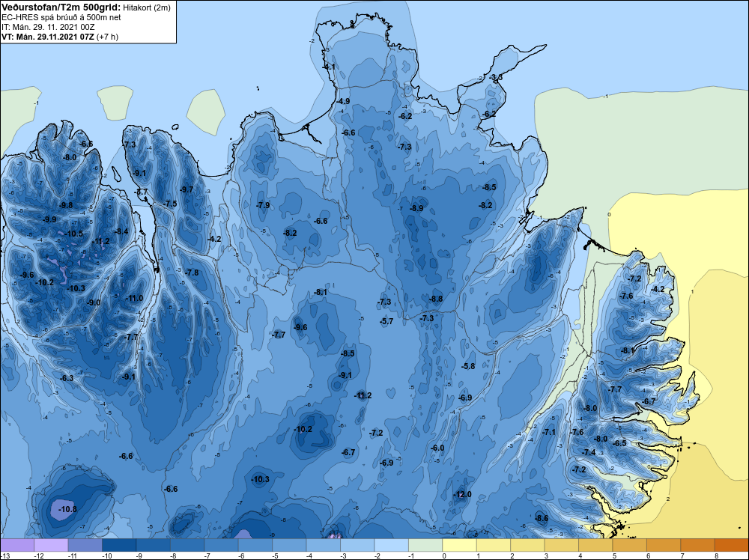Select the -8.7 temperature value

(x=141, y=192)
